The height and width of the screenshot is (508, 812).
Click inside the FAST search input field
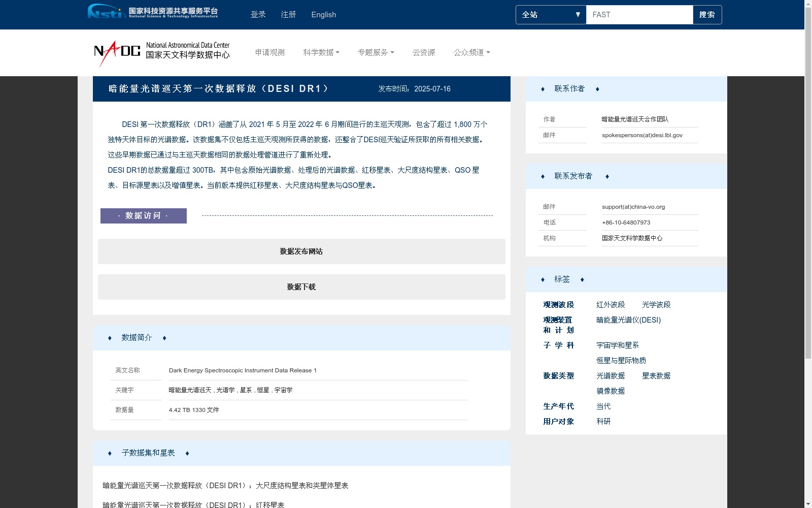click(x=639, y=14)
